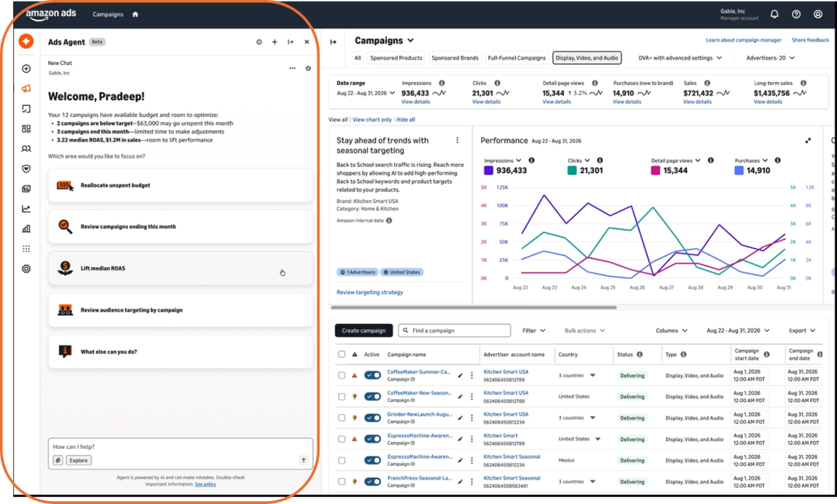The height and width of the screenshot is (504, 837).
Task: Open DVA+ with advanced settings dropdown
Action: [x=680, y=57]
